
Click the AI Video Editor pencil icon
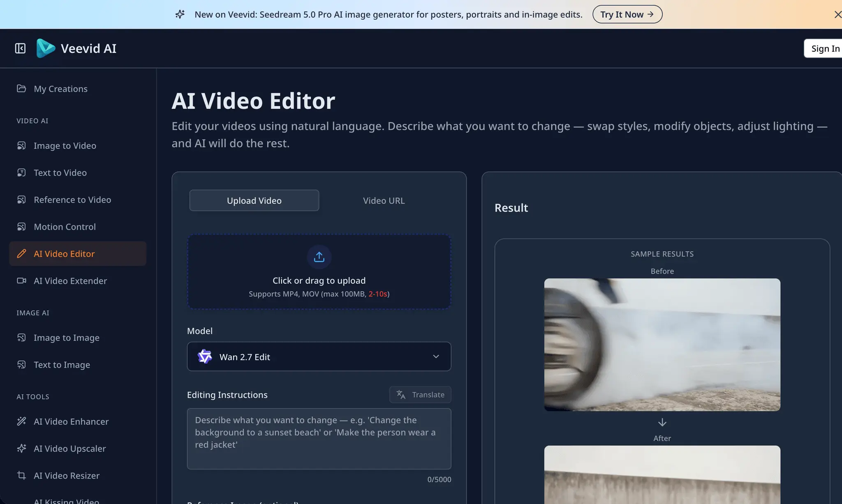pyautogui.click(x=21, y=254)
